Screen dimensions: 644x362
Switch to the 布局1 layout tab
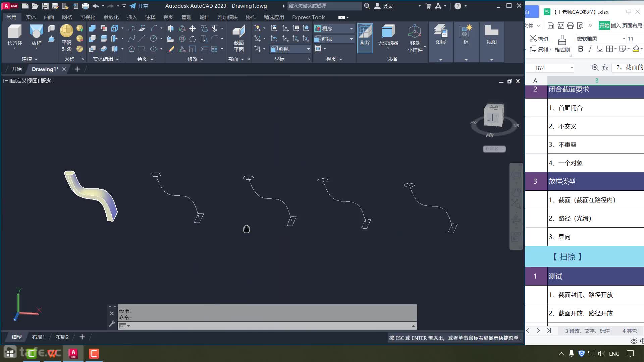(38, 337)
